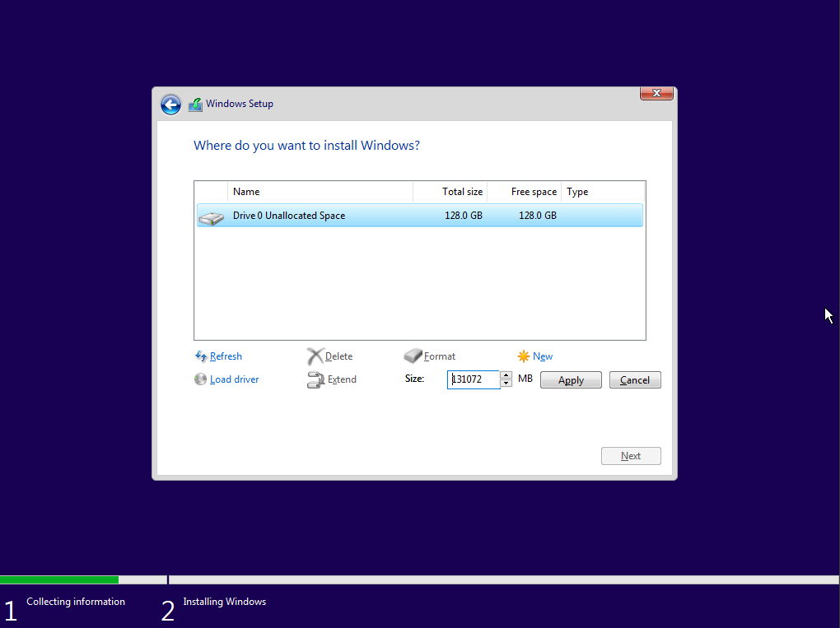Click into the Size MB input field
The height and width of the screenshot is (628, 840).
pyautogui.click(x=474, y=379)
